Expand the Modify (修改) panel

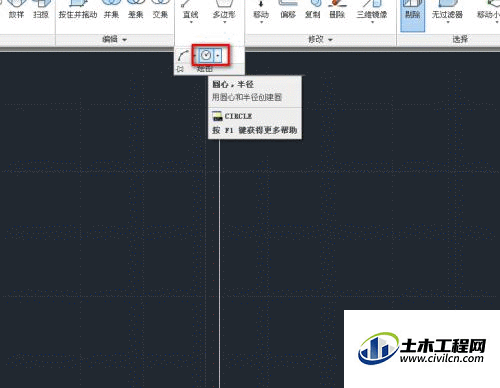pos(320,39)
